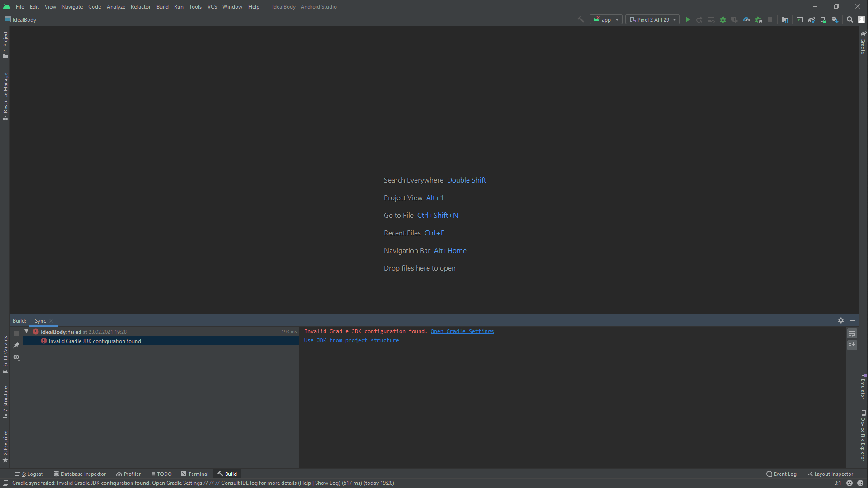The width and height of the screenshot is (868, 488).
Task: Open the Device File Explorer side panel
Action: click(x=863, y=435)
